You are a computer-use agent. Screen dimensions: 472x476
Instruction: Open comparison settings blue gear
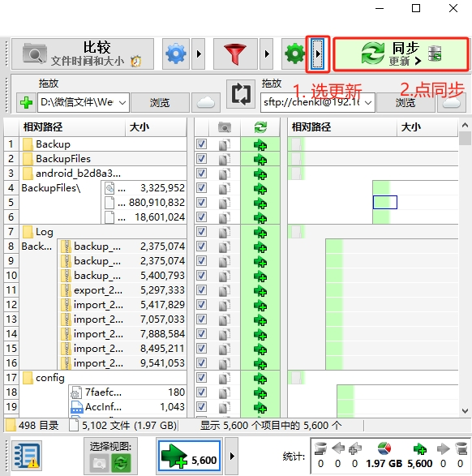pyautogui.click(x=176, y=54)
